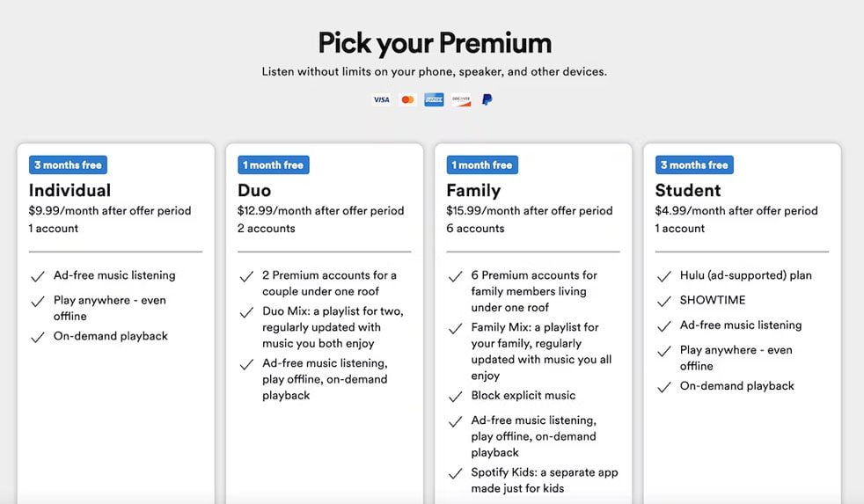Click the Individual plan's 3 months free badge
The width and height of the screenshot is (864, 504).
(x=68, y=165)
